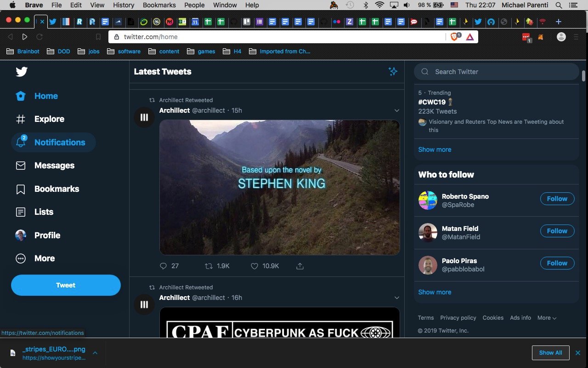Open the View menu in menu bar

97,5
